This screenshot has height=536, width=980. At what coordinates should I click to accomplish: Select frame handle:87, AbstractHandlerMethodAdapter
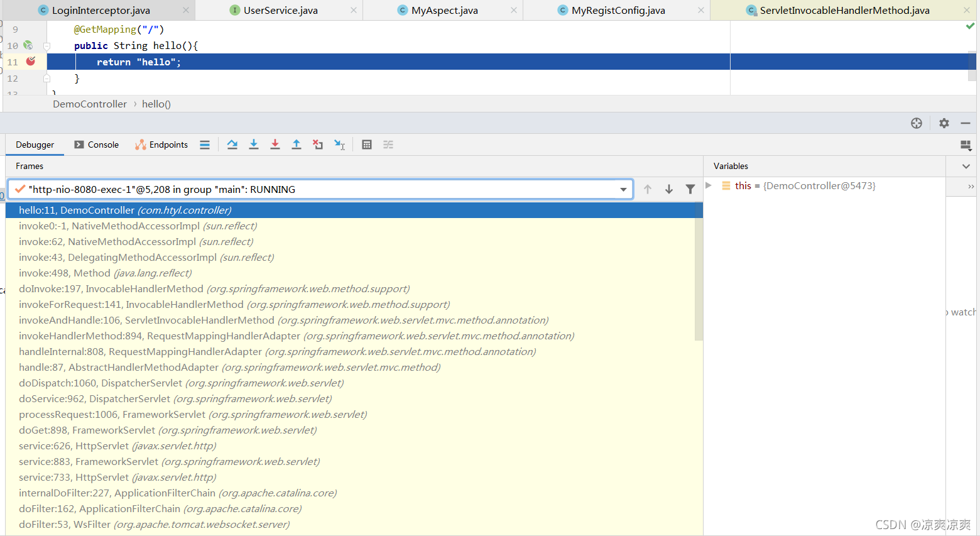pyautogui.click(x=351, y=367)
